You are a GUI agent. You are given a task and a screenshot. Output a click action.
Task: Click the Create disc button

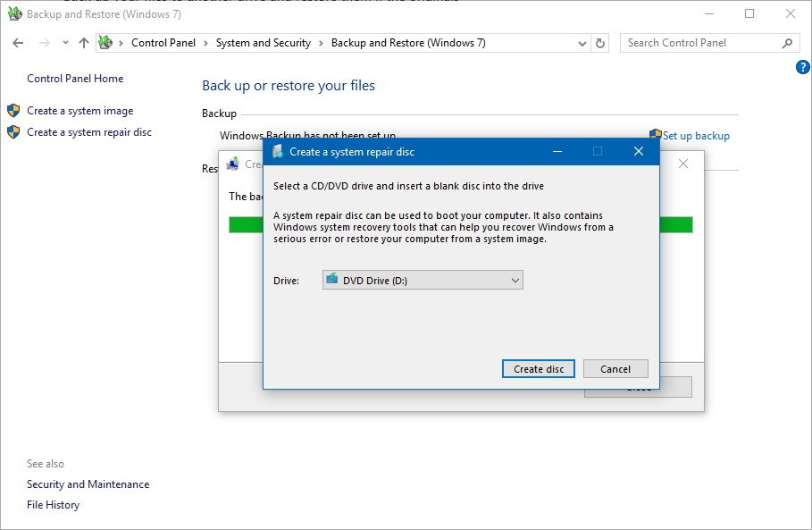[x=538, y=368]
